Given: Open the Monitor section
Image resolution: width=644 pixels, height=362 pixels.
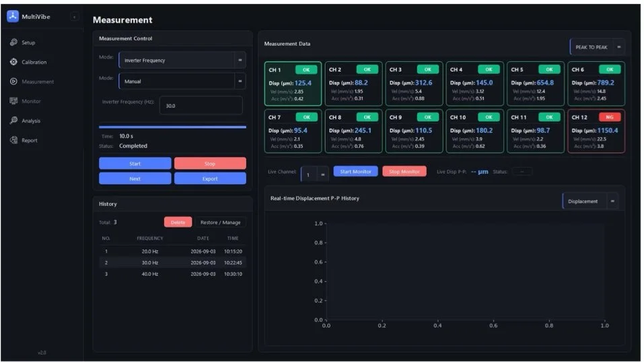Looking at the screenshot, I should 31,101.
